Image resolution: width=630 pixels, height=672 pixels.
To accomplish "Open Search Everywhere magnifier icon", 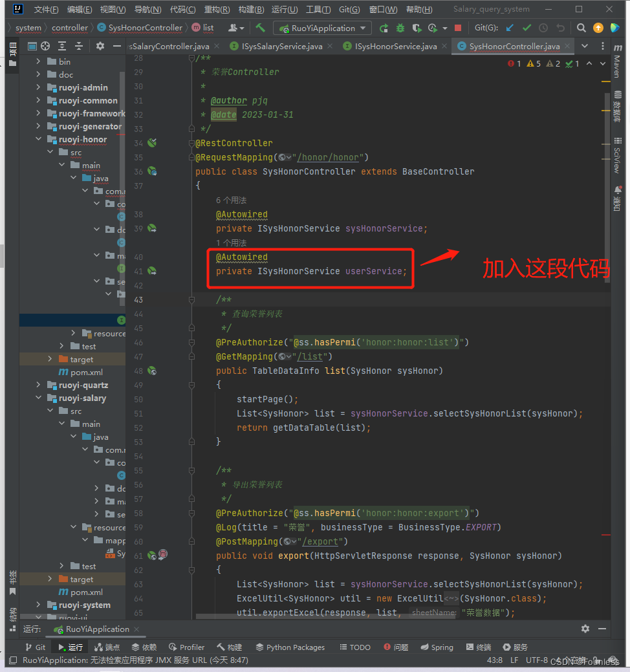I will click(581, 28).
